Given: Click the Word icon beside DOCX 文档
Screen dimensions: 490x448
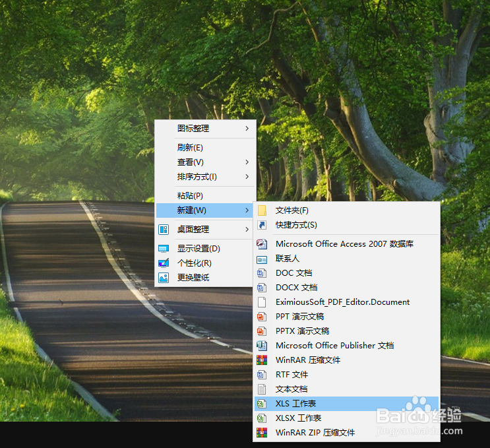Looking at the screenshot, I should [262, 288].
